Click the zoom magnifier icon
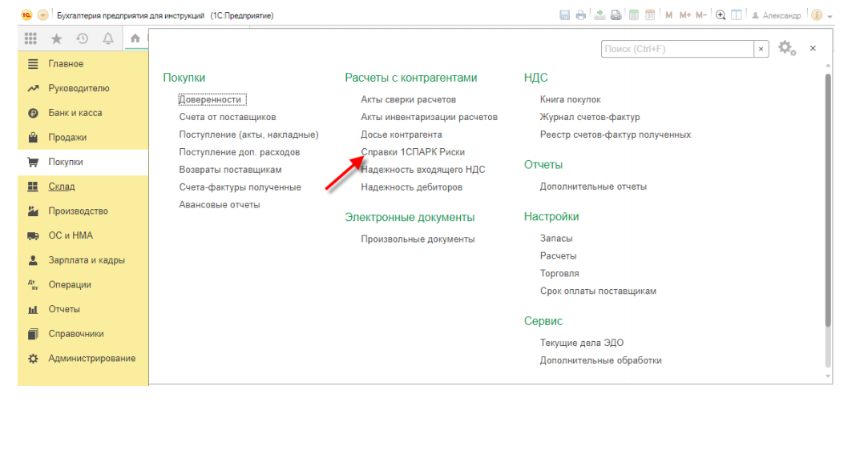Screen dimensions: 868x450 click(721, 15)
